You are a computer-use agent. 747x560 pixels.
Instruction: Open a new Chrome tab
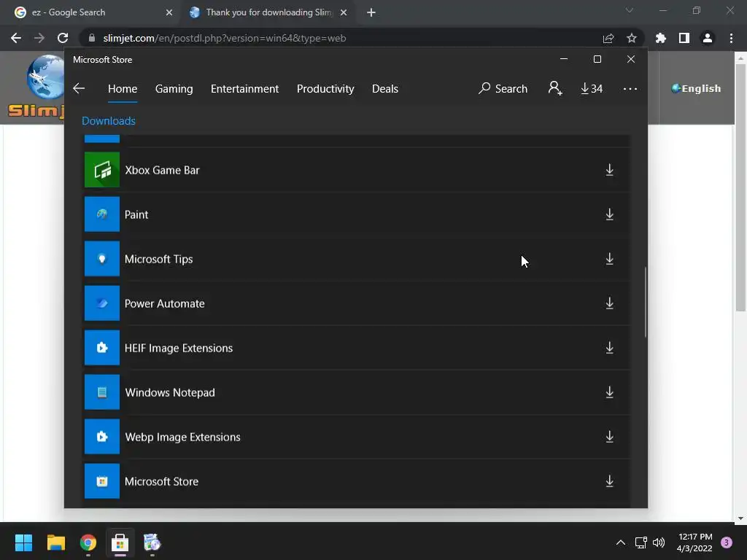(371, 12)
